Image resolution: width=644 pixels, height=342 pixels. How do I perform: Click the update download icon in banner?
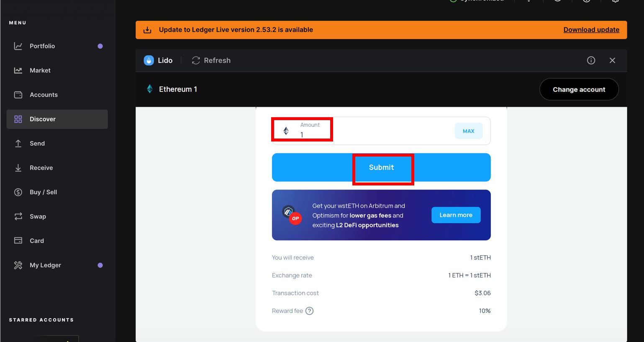[147, 30]
